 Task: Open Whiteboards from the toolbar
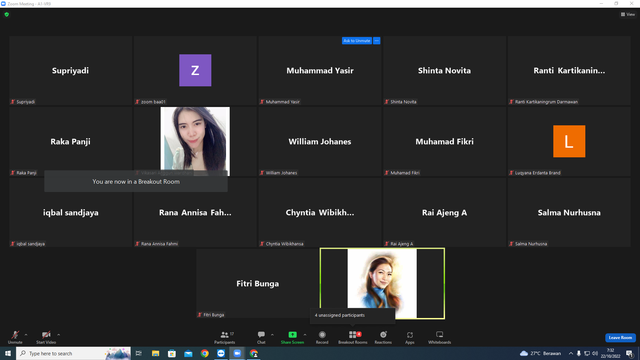[x=439, y=337]
